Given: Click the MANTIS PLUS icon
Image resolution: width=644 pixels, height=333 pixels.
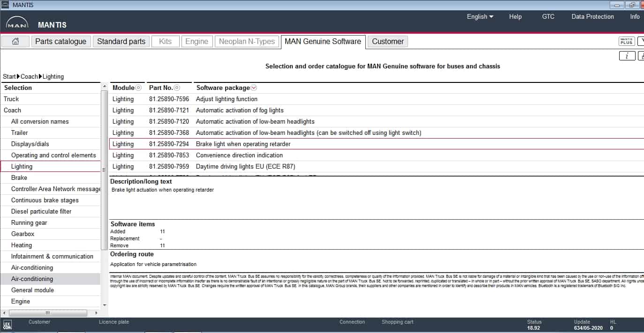Looking at the screenshot, I should coord(627,41).
